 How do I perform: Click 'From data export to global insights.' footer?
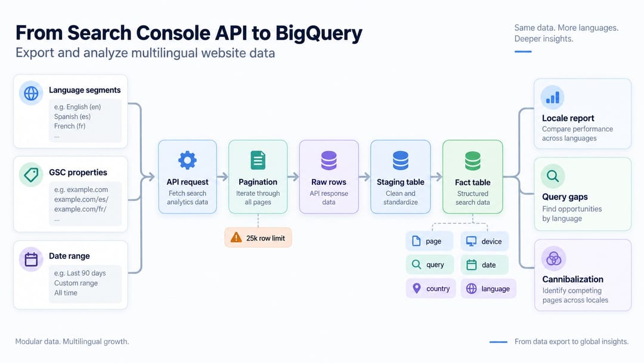(571, 342)
